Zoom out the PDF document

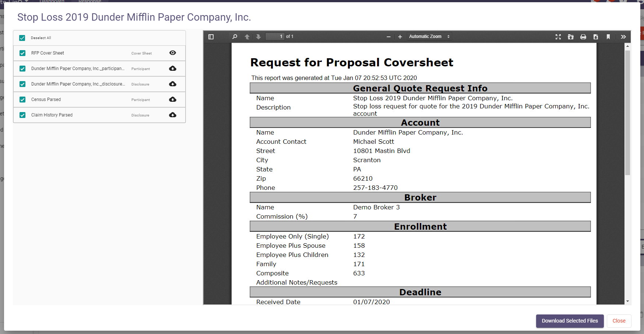(x=388, y=37)
